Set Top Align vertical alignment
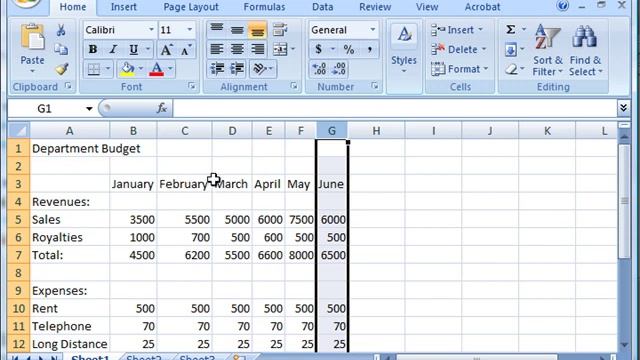 [217, 29]
